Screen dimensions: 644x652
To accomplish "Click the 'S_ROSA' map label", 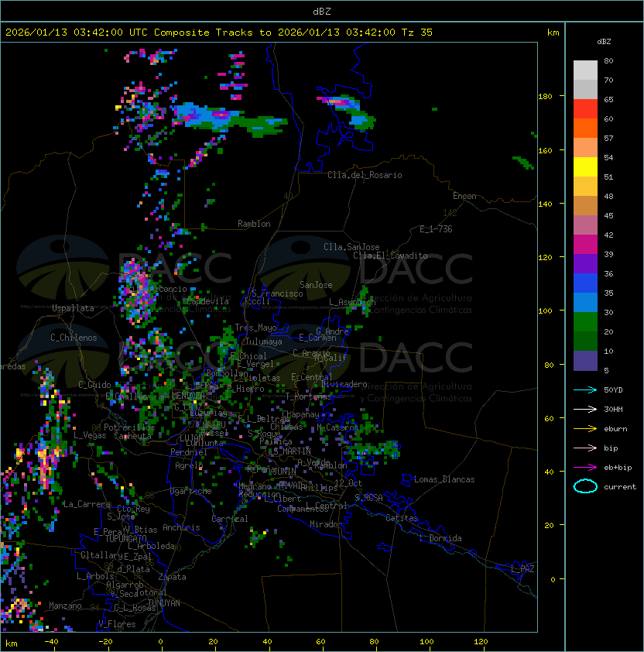I will tap(368, 498).
